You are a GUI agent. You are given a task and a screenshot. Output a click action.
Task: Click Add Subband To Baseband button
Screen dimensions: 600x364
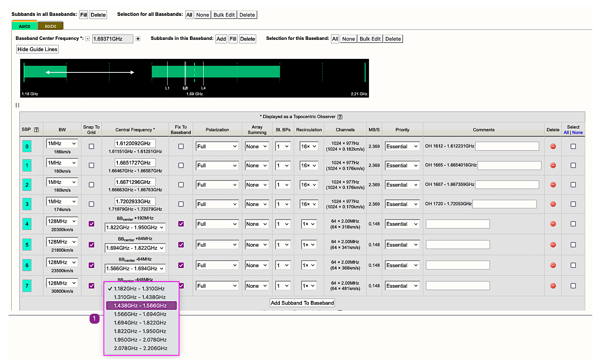302,303
